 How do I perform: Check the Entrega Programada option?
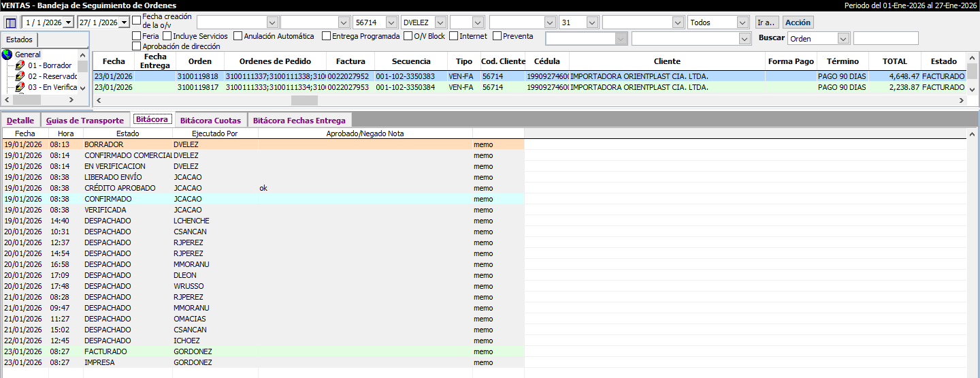click(x=327, y=36)
